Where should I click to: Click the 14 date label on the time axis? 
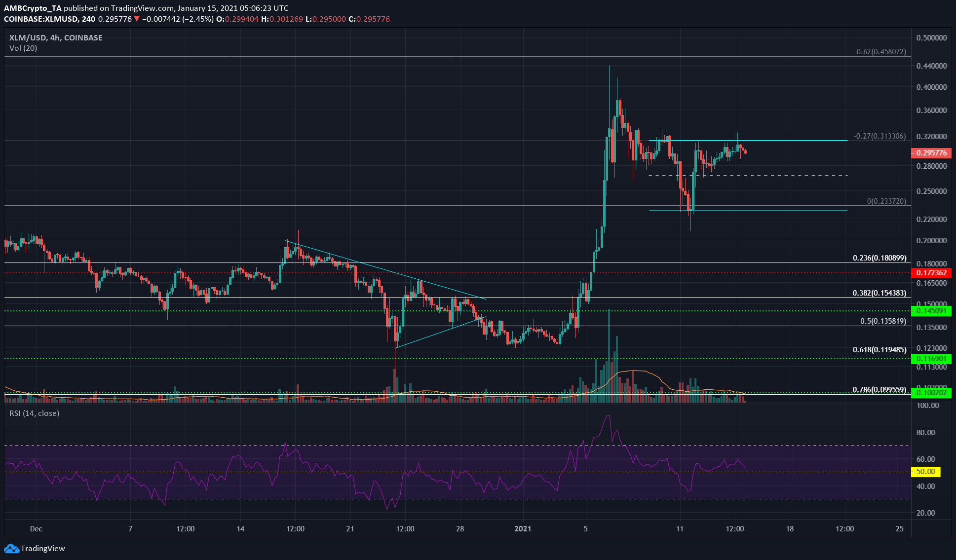pyautogui.click(x=240, y=528)
